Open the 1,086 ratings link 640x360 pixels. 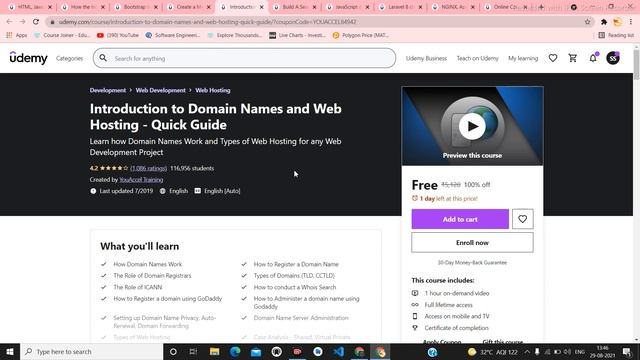[149, 168]
